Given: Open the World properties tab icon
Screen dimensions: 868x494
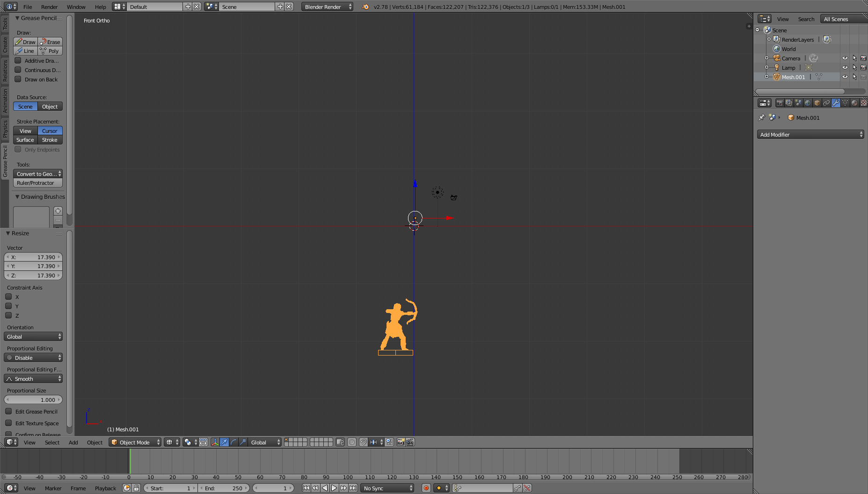Looking at the screenshot, I should (x=808, y=103).
